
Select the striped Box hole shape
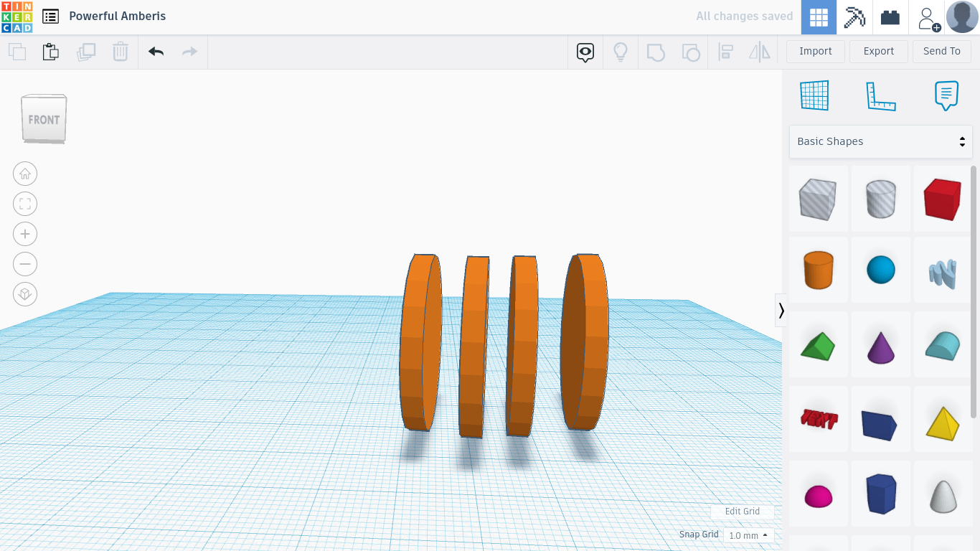pyautogui.click(x=819, y=199)
